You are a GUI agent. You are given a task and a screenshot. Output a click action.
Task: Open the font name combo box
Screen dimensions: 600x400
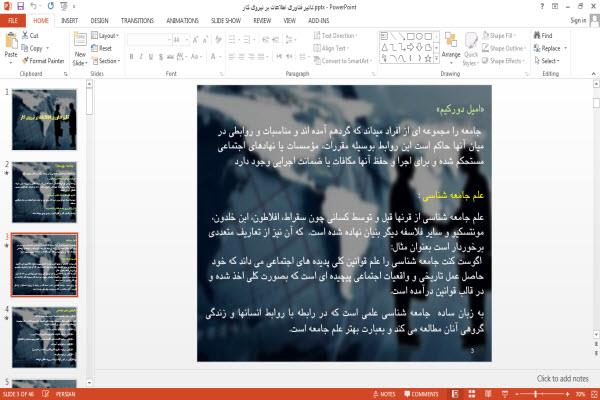(x=149, y=39)
